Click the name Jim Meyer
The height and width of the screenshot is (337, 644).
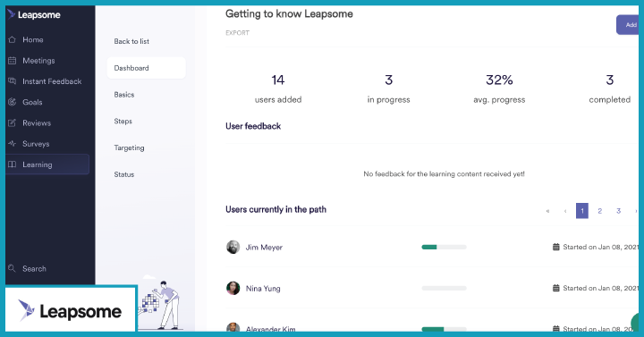[264, 248]
